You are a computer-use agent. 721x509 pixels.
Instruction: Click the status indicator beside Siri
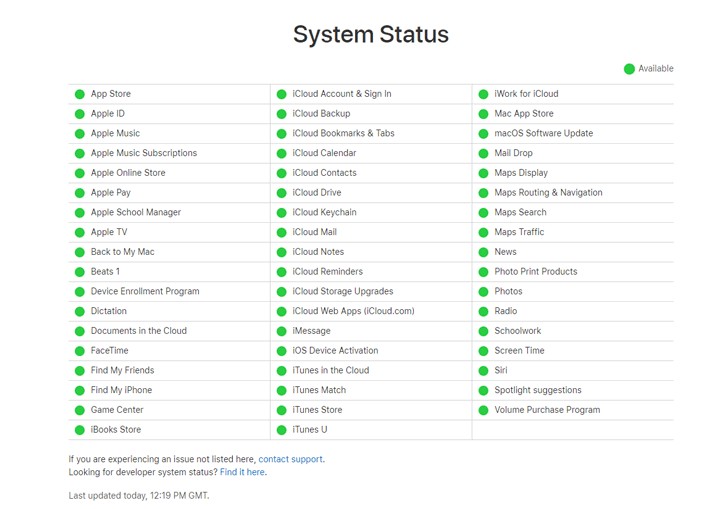point(483,371)
